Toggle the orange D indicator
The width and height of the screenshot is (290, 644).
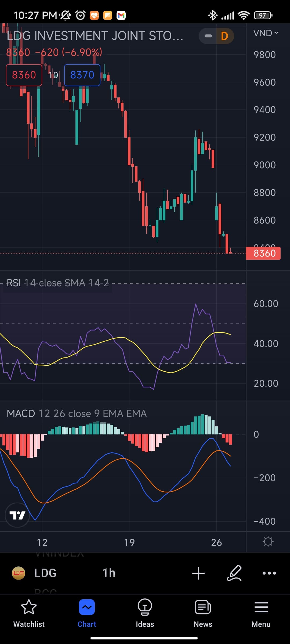[x=225, y=36]
